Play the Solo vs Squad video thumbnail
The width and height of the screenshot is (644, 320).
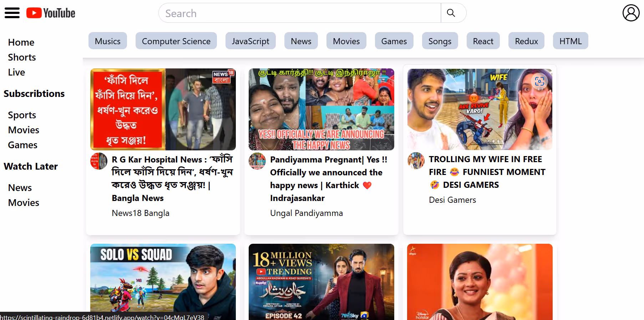(163, 282)
